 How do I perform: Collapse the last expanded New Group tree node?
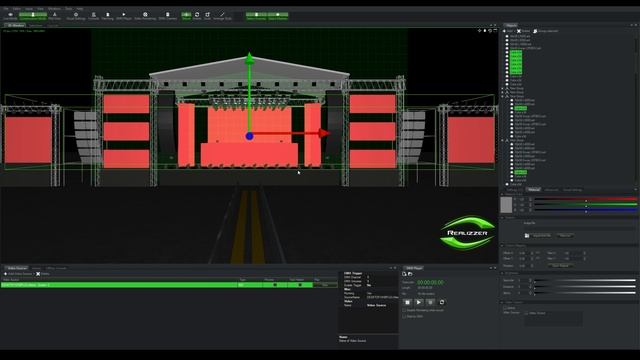[503, 140]
